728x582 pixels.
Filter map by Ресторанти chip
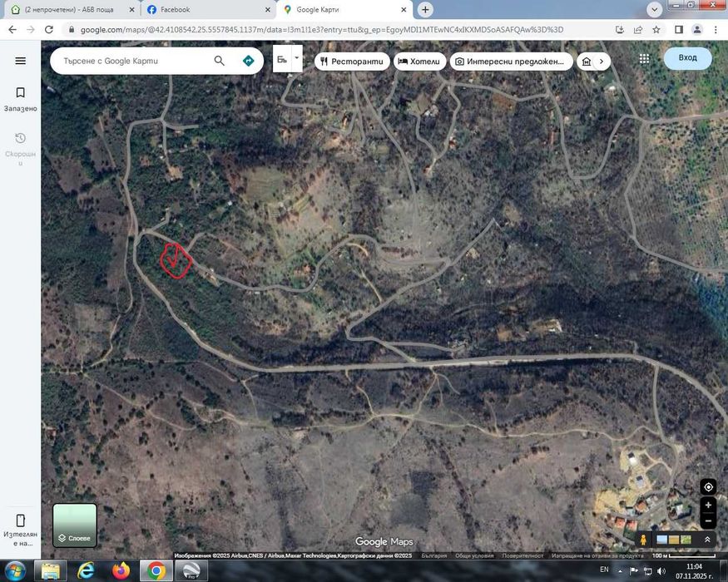(x=352, y=62)
